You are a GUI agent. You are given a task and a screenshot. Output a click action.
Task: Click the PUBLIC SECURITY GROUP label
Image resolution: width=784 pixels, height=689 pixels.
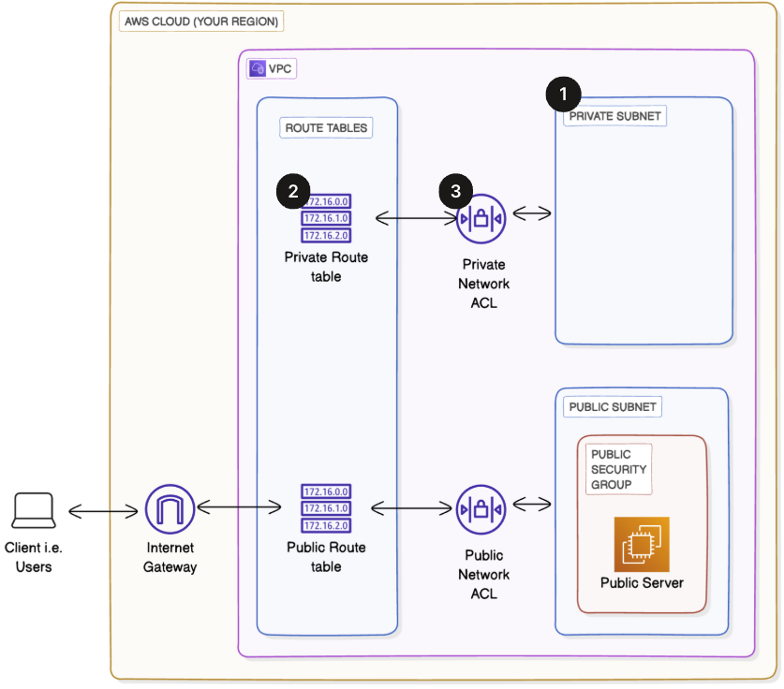pyautogui.click(x=618, y=469)
